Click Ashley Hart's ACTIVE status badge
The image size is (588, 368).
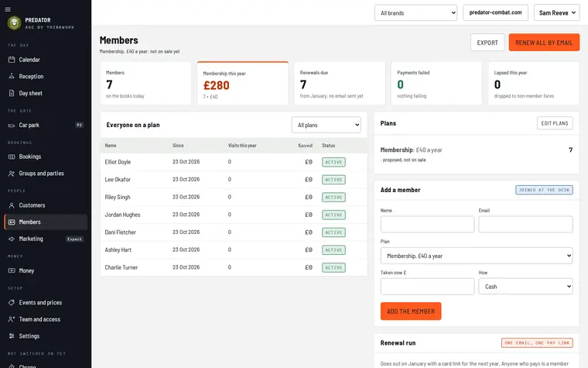(333, 250)
